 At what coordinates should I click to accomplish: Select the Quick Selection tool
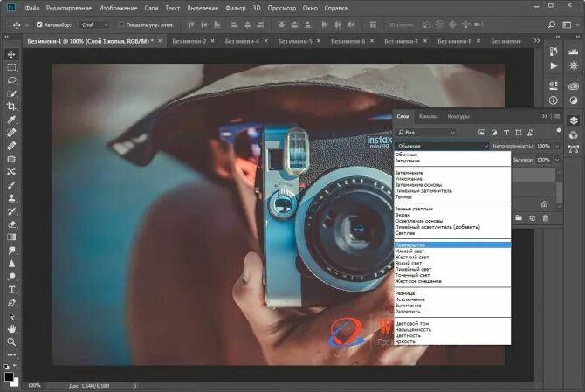tap(11, 93)
